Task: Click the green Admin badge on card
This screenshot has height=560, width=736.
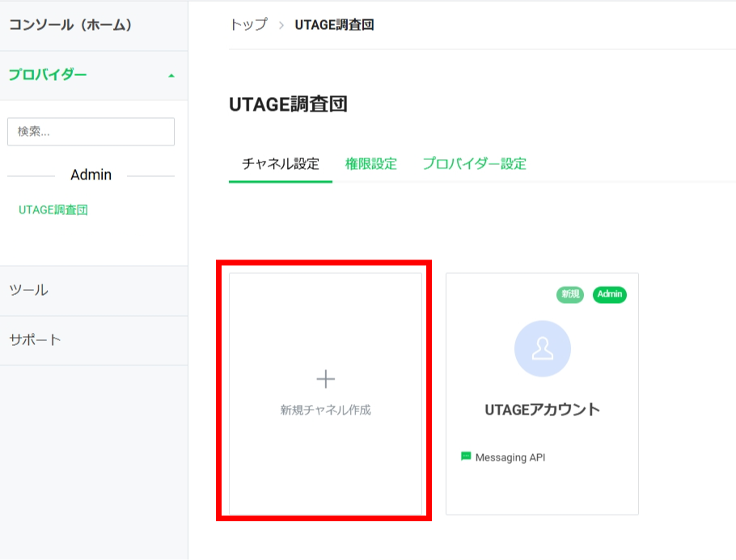Action: [610, 294]
